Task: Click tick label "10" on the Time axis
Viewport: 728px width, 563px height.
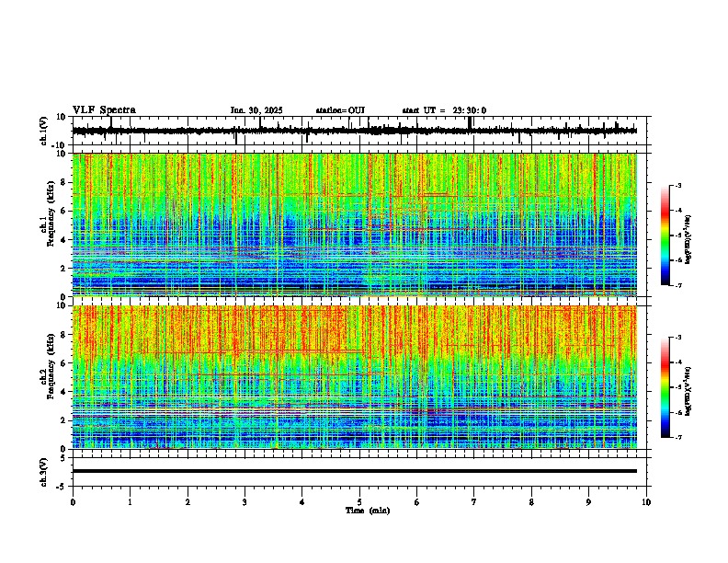Action: (646, 501)
